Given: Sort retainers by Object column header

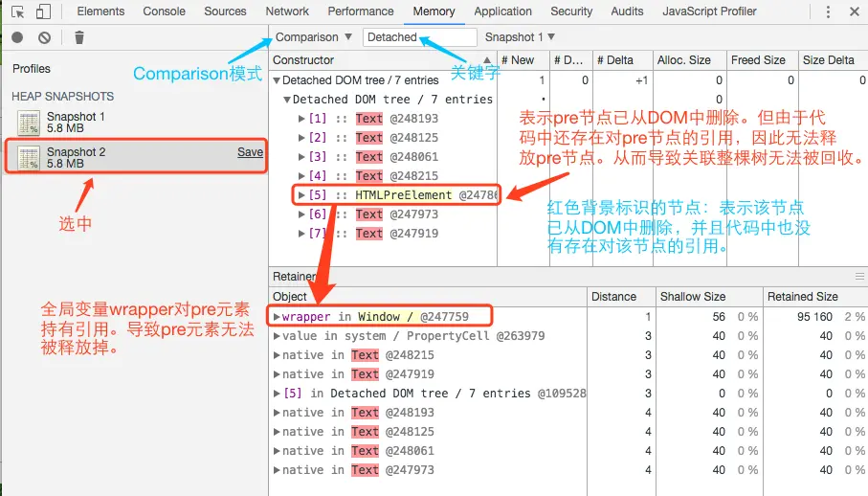Looking at the screenshot, I should [x=428, y=297].
